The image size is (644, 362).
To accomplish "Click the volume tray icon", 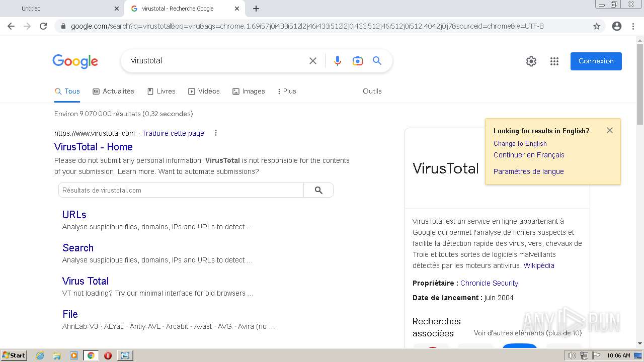I will [x=572, y=355].
